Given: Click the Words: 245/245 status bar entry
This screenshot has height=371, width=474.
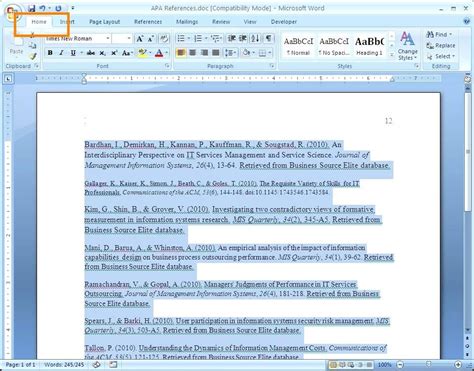Looking at the screenshot, I should (x=64, y=365).
